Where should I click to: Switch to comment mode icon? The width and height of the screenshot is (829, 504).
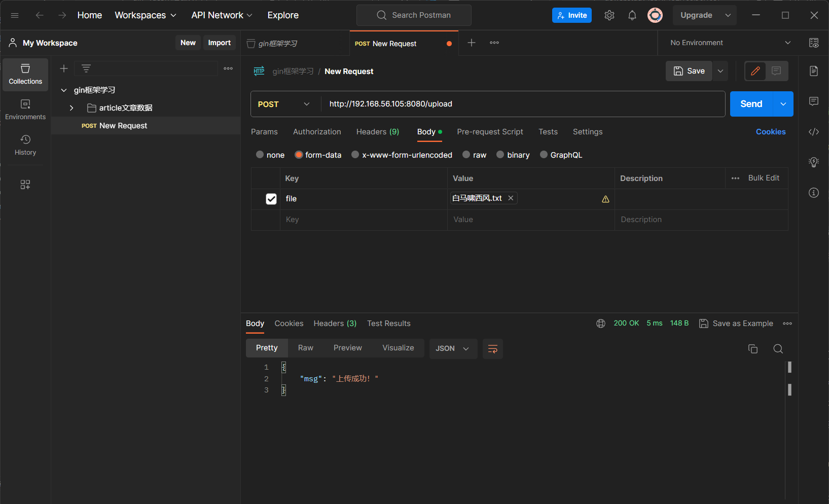tap(776, 71)
